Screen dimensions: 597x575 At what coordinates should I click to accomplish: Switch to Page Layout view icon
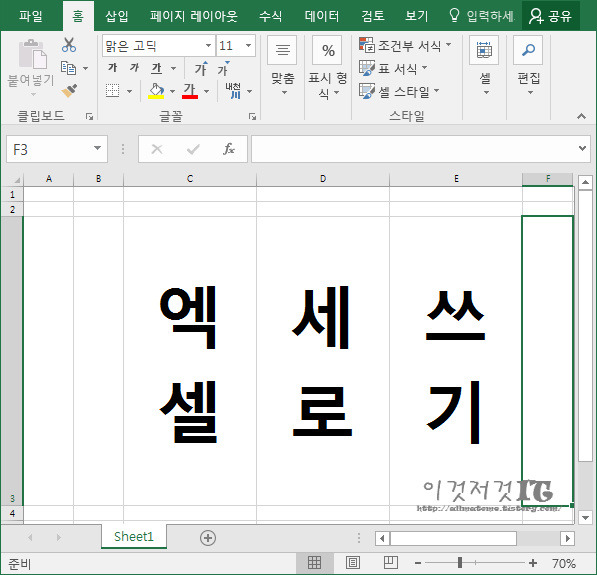pyautogui.click(x=353, y=563)
